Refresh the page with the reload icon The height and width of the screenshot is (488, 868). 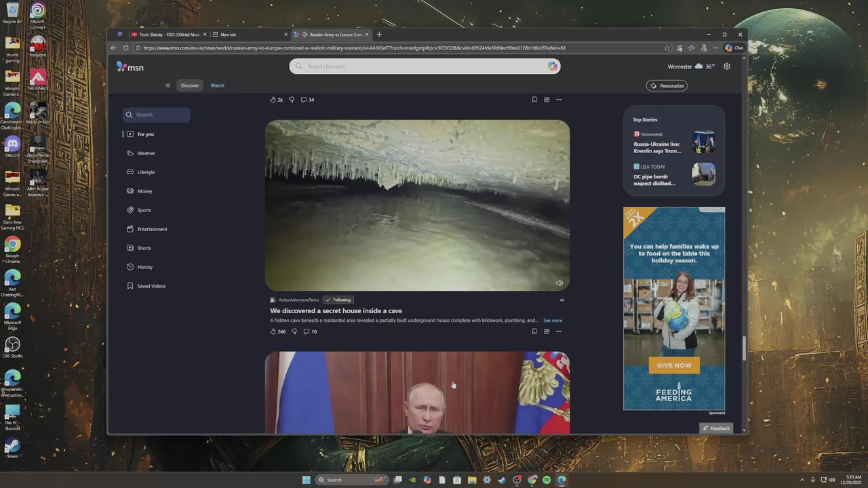pyautogui.click(x=125, y=48)
